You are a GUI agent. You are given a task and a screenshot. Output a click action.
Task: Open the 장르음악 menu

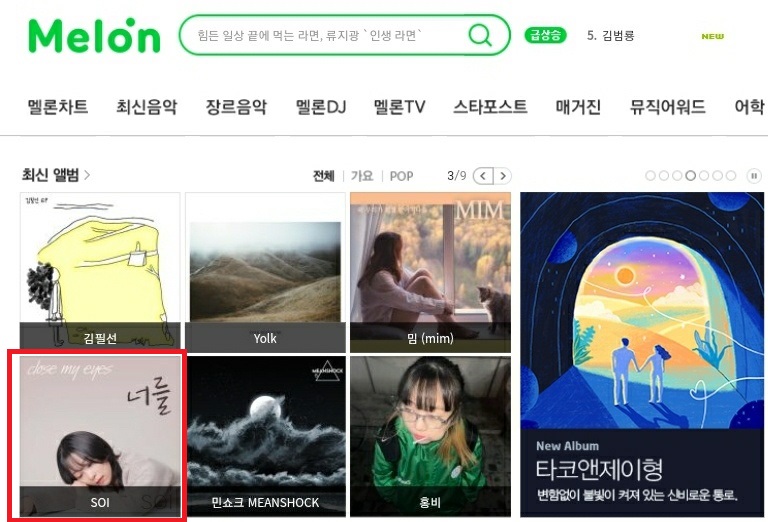236,106
